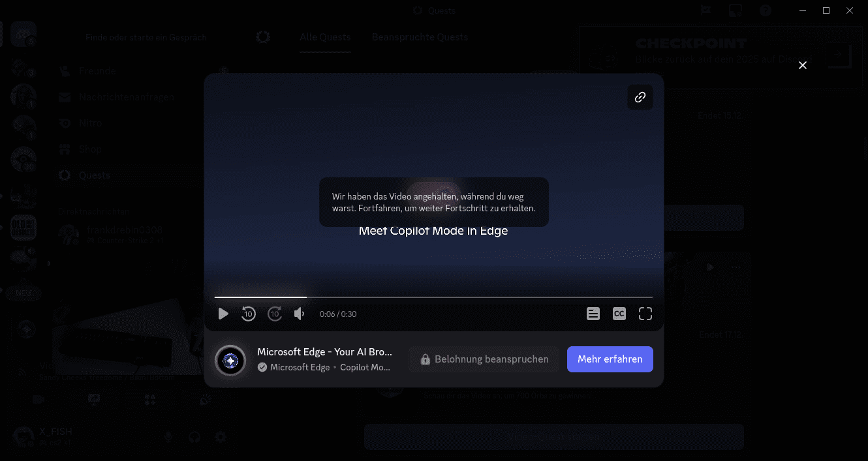The image size is (868, 461).
Task: Select Quests in the sidebar
Action: (x=142, y=175)
